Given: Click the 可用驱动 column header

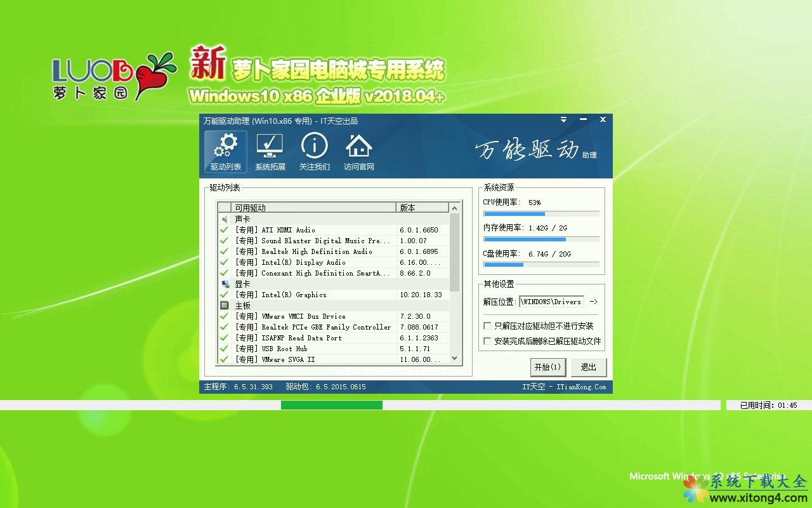Looking at the screenshot, I should 314,208.
